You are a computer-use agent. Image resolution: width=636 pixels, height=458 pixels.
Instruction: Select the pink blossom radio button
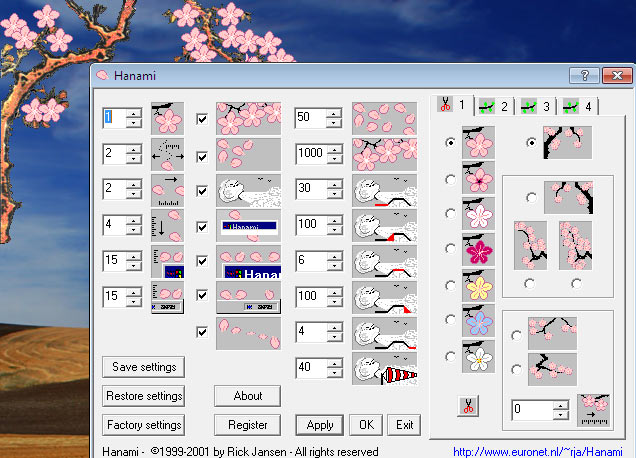click(x=450, y=142)
